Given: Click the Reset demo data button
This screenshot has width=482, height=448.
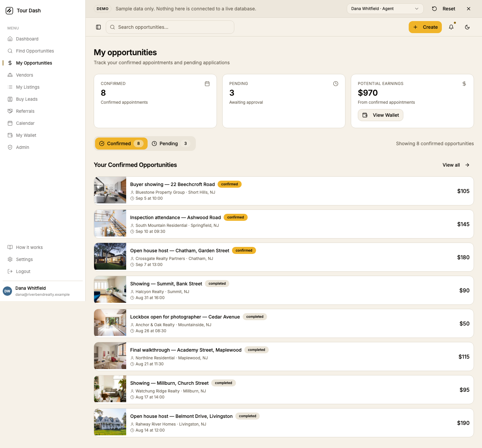Looking at the screenshot, I should click(x=444, y=9).
